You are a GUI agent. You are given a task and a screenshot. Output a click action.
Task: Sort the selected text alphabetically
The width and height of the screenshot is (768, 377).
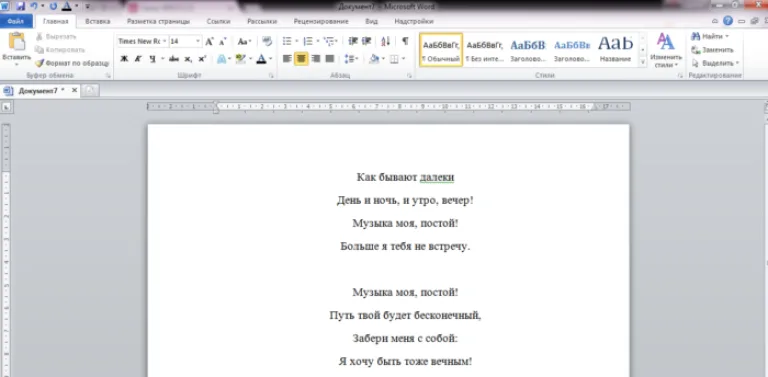coord(385,42)
